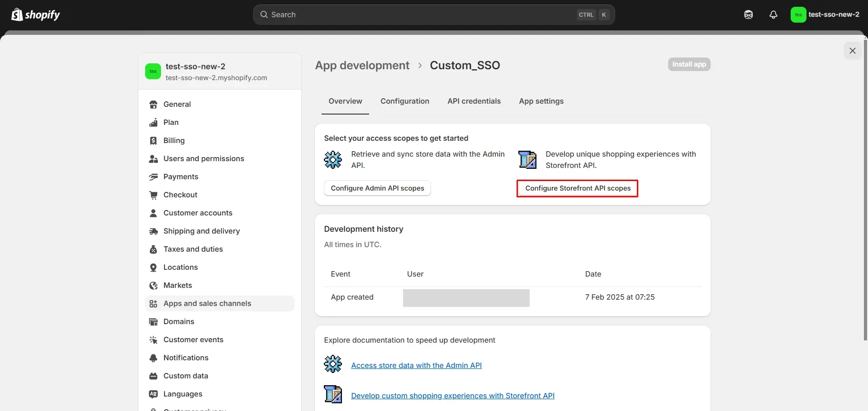Image resolution: width=868 pixels, height=411 pixels.
Task: Click the Plan chart icon
Action: tap(153, 123)
